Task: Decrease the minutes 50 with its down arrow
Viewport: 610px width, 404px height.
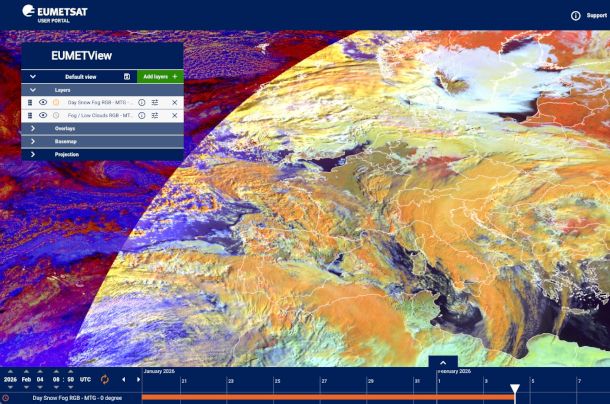Action: pos(70,387)
